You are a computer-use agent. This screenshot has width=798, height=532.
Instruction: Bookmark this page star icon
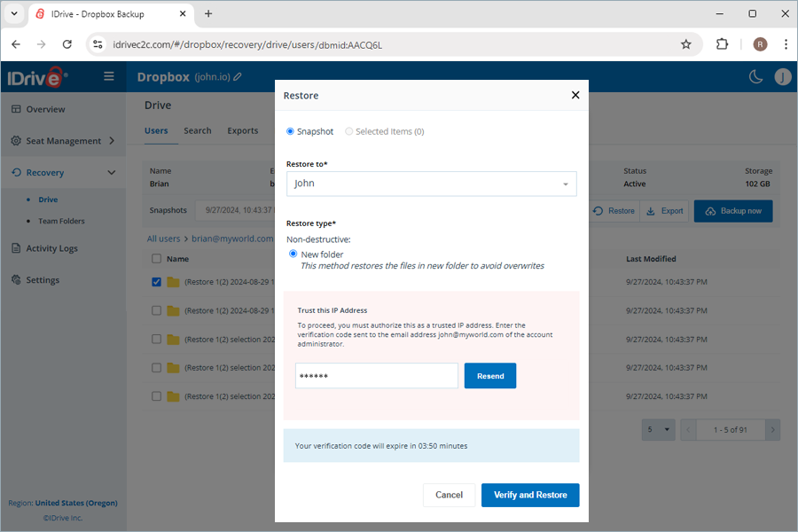tap(686, 44)
